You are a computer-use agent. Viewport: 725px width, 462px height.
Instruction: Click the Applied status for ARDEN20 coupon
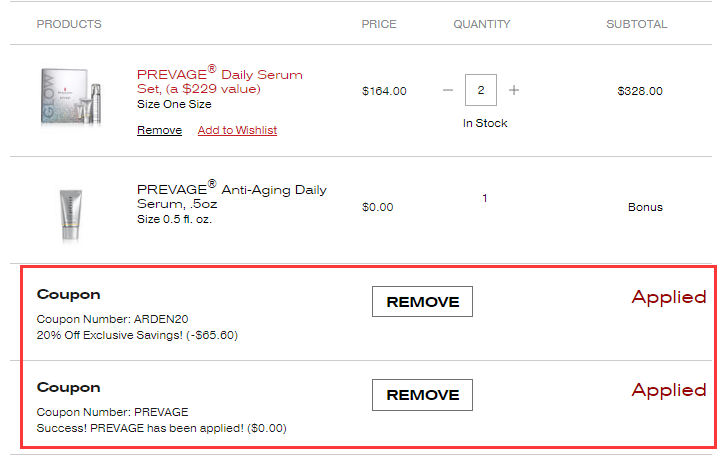click(x=668, y=297)
